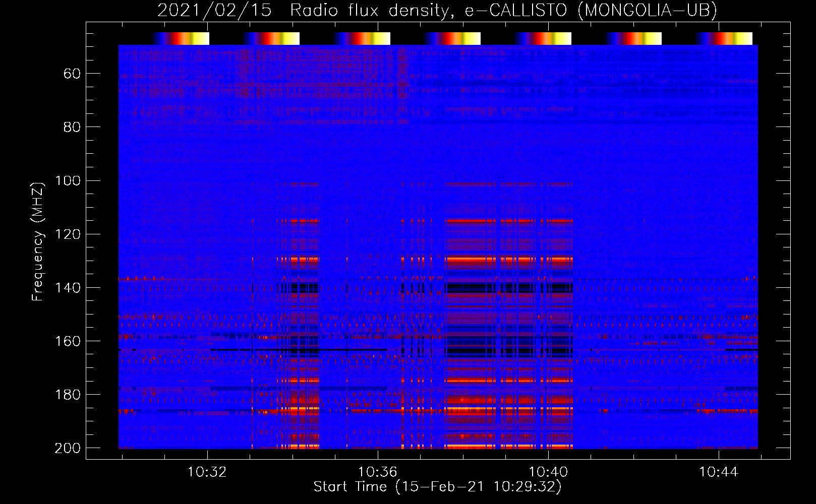
Task: Click the rightmost color scale bar
Action: click(x=724, y=38)
